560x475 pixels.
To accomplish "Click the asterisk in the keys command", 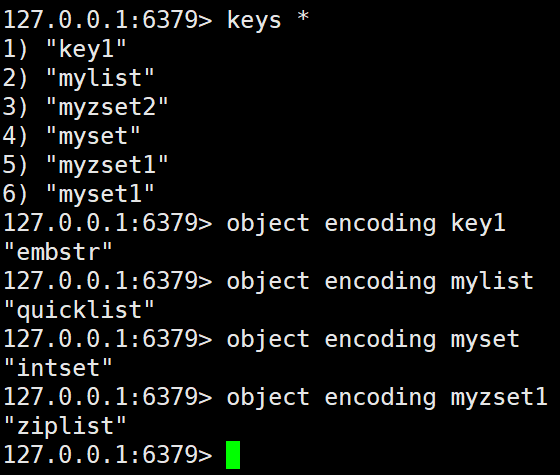I will 303,17.
